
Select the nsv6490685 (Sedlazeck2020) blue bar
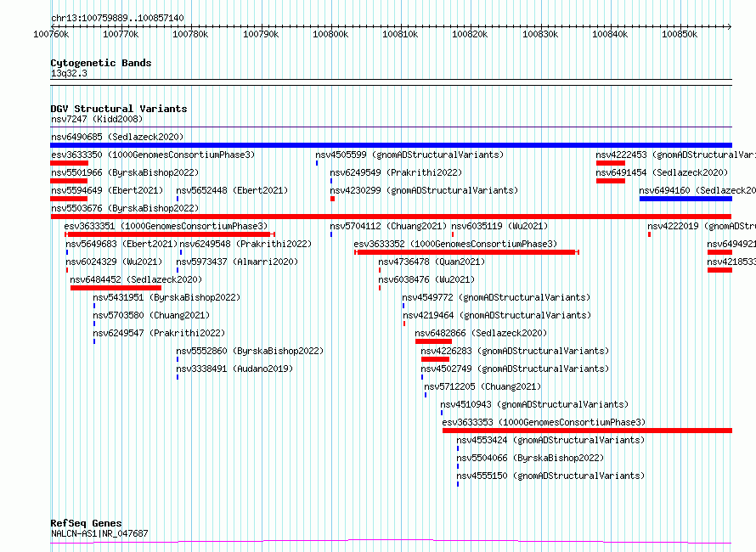point(391,145)
